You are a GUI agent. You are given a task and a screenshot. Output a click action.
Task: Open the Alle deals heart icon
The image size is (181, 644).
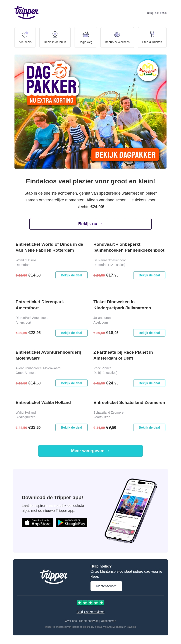pos(25,34)
